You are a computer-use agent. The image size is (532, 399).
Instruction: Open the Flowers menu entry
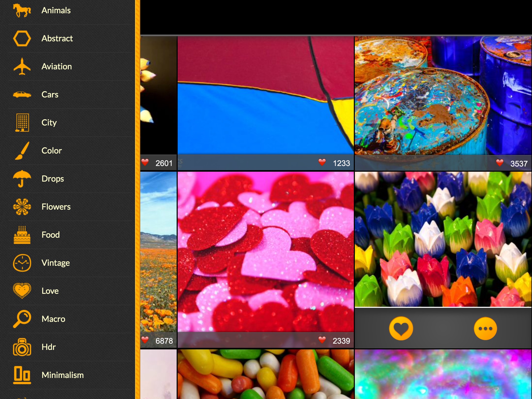click(x=56, y=207)
